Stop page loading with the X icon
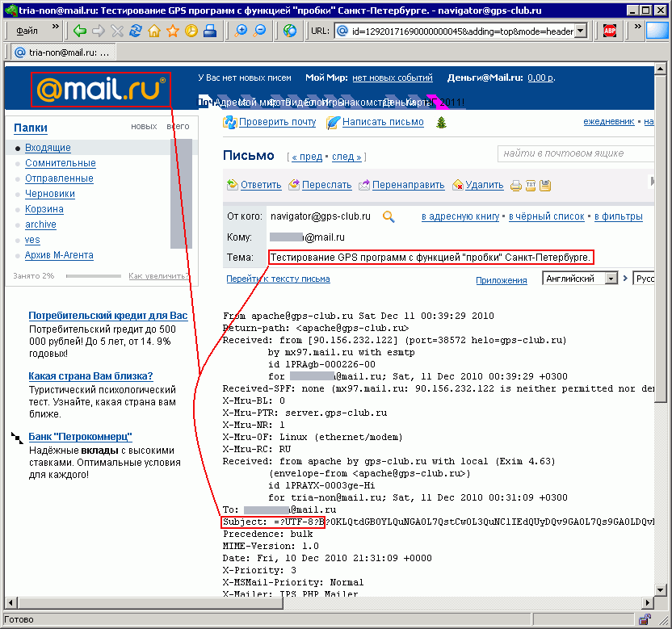Screen dimensions: 672x629 [117, 31]
